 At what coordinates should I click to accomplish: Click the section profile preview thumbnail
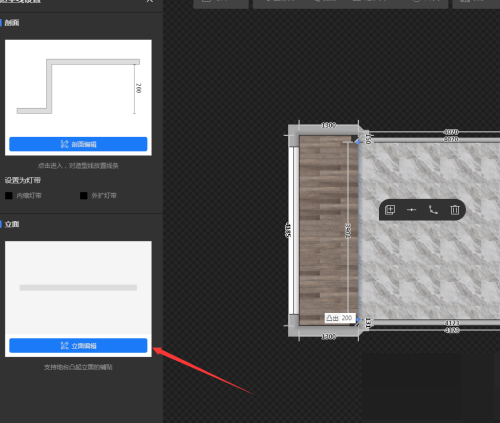[78, 87]
